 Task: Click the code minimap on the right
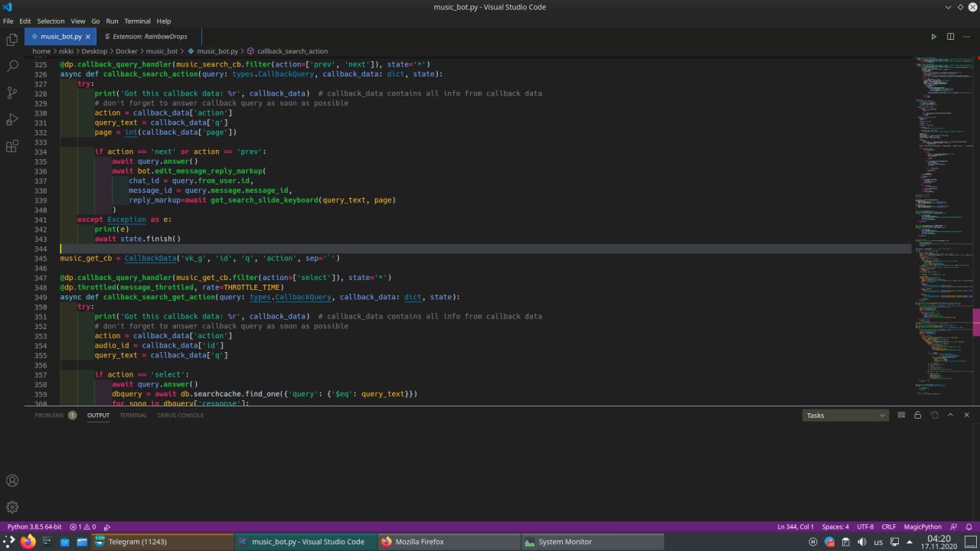[x=943, y=230]
